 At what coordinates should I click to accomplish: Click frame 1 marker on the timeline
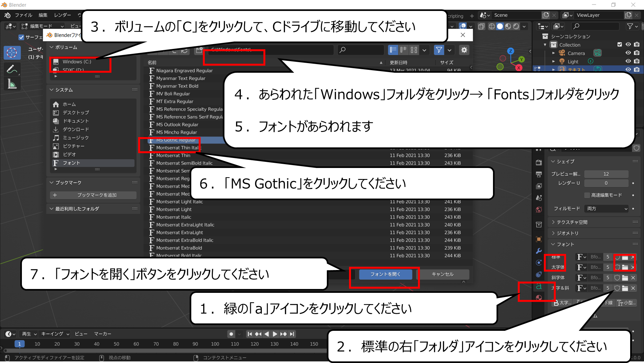pyautogui.click(x=20, y=344)
